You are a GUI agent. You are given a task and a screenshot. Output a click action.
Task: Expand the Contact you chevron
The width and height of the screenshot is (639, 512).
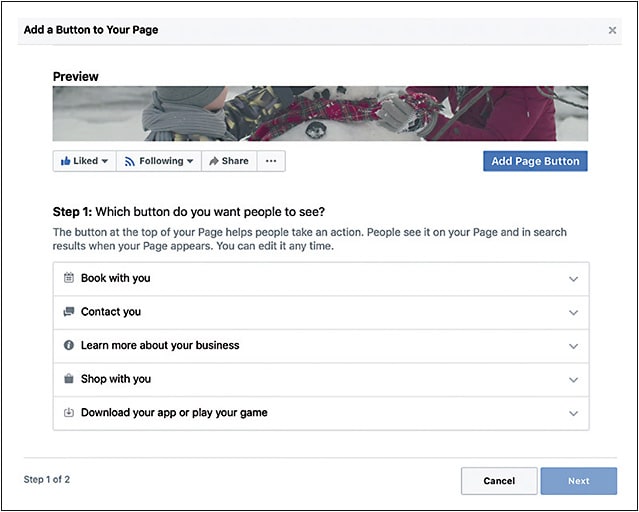(573, 313)
